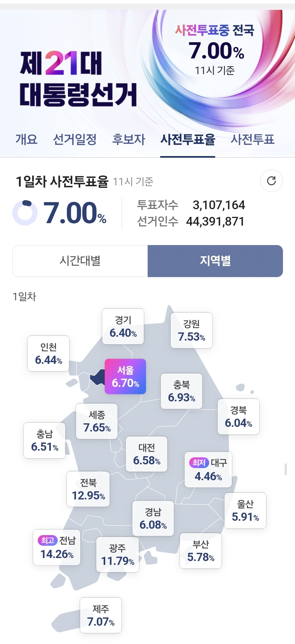This screenshot has width=295, height=644.
Task: Select the highlighted 서울 6.70% region card
Action: coord(125,376)
